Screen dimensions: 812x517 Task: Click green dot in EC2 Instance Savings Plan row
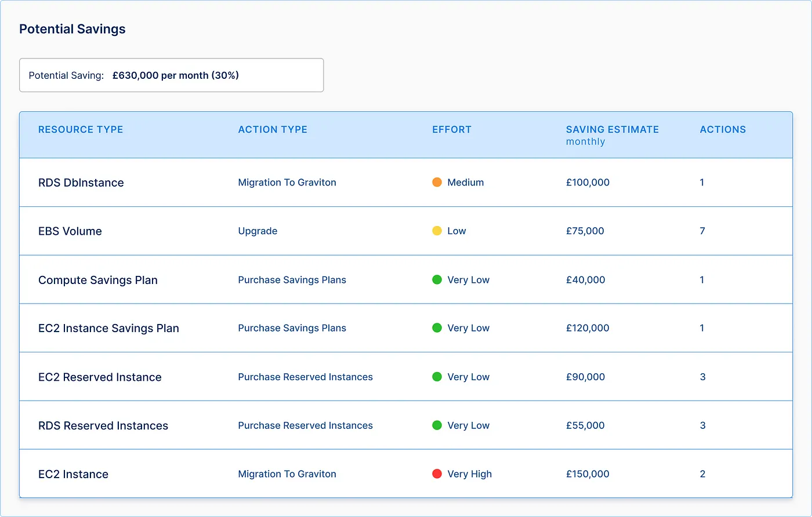[x=437, y=328]
